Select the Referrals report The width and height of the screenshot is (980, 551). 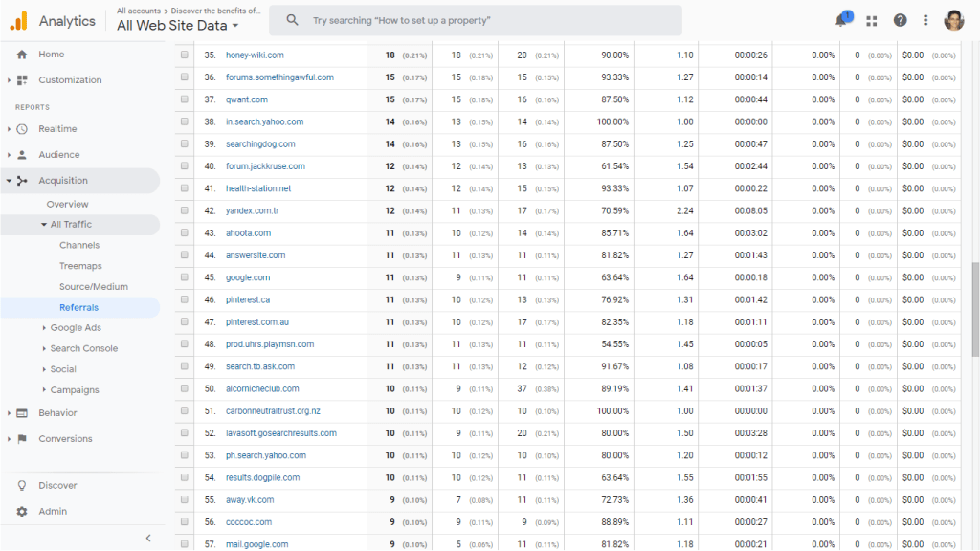pos(78,307)
